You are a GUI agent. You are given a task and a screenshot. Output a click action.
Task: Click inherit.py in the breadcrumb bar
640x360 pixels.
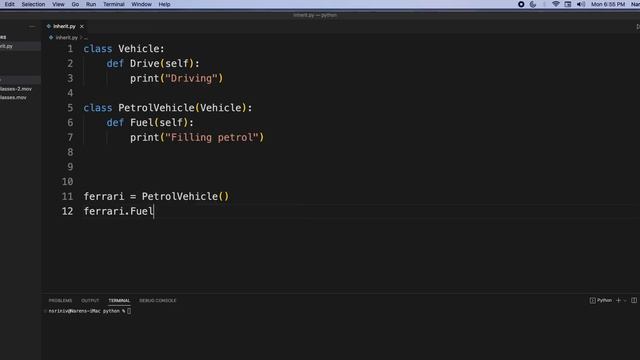click(67, 38)
